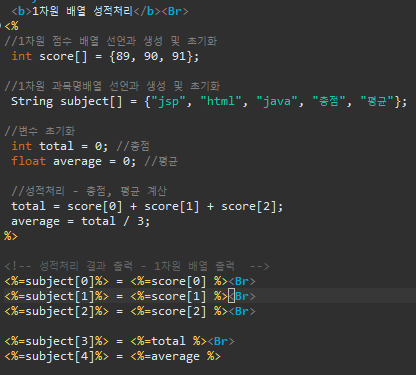
Task: Click '<%=subject[0]%>' expression
Action: coord(56,281)
